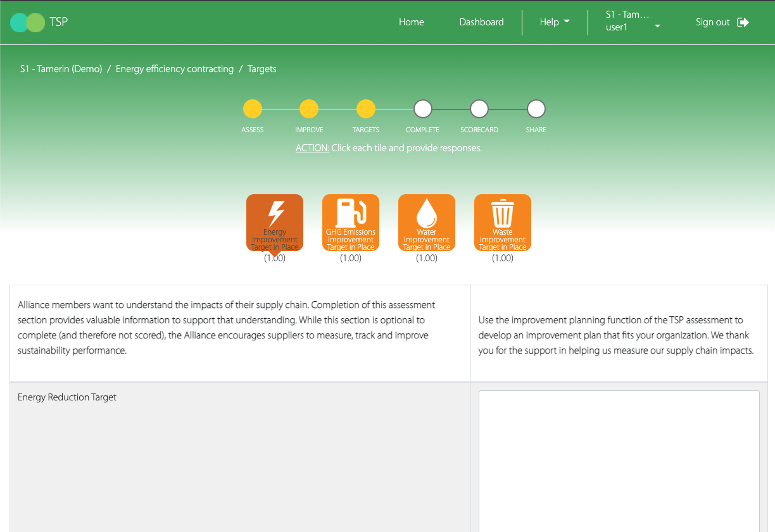Go to the ASSESS step circle
Screen dimensions: 775x532
tap(253, 109)
